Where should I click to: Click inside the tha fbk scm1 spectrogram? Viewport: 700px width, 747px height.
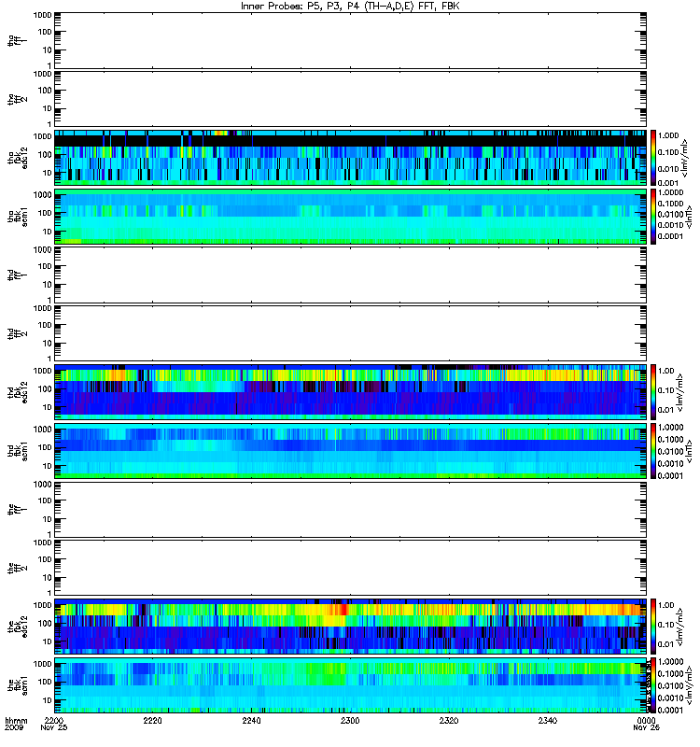click(x=351, y=217)
